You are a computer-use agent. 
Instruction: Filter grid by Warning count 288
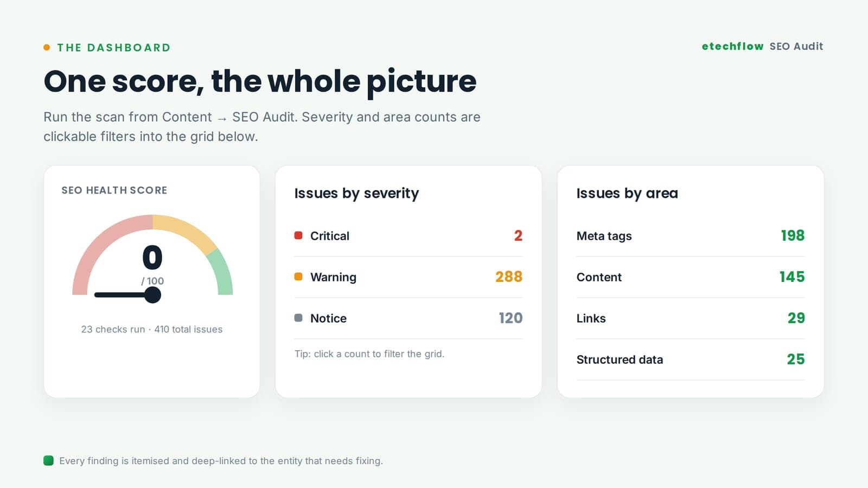coord(509,277)
